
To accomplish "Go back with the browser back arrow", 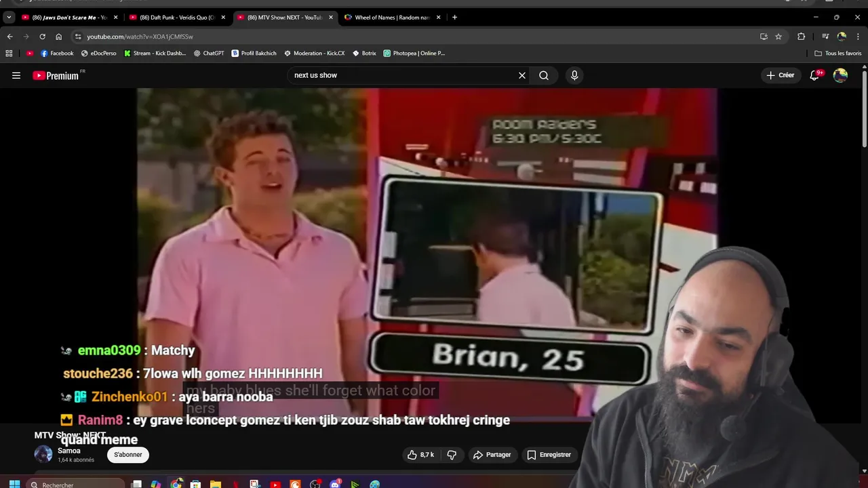I will click(x=9, y=37).
